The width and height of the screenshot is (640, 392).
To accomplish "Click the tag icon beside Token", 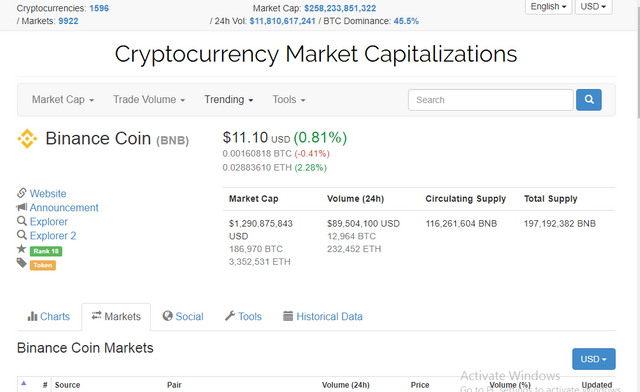I will (22, 263).
